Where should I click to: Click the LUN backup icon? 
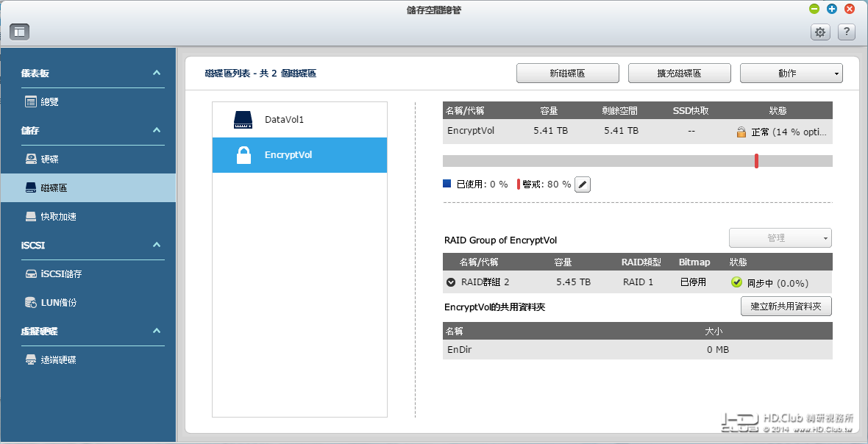[31, 302]
